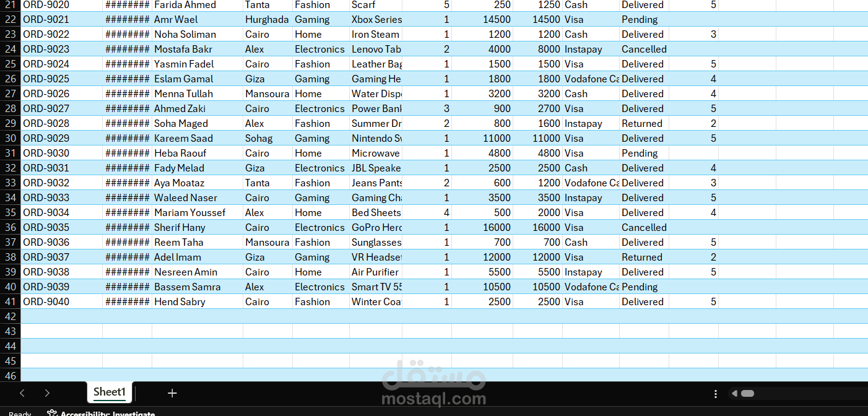The width and height of the screenshot is (868, 416).
Task: Select the Microwave product cell
Action: [376, 153]
